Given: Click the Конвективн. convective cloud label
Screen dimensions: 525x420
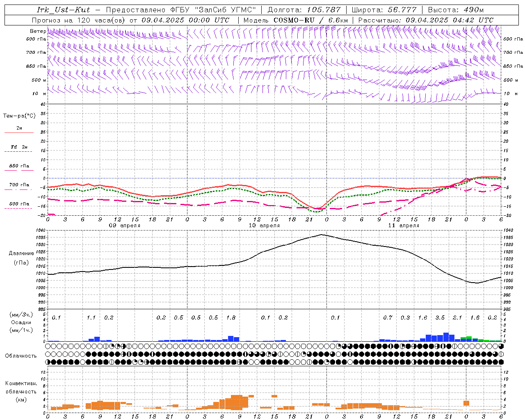Looking at the screenshot, I should (x=21, y=383).
